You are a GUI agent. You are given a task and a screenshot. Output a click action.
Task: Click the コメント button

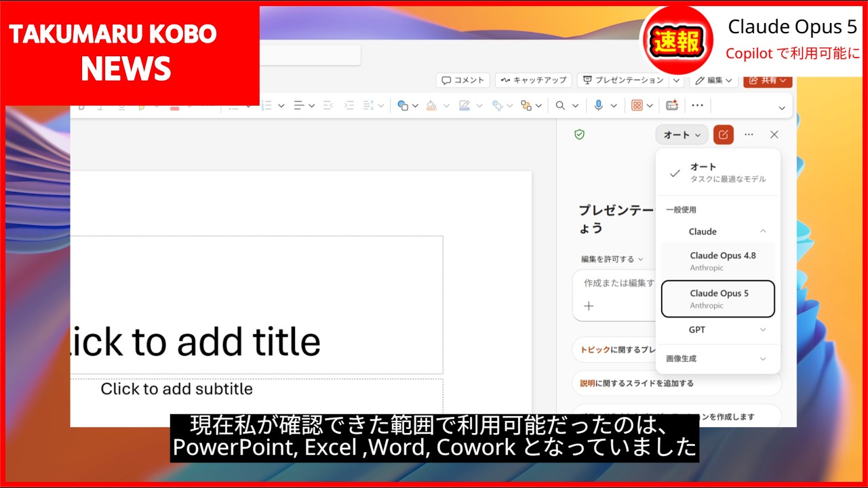463,80
